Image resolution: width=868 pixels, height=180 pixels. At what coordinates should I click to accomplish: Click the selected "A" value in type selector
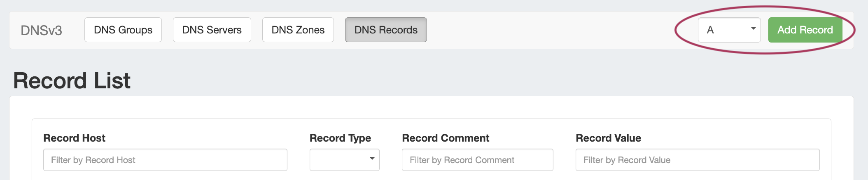(x=710, y=30)
